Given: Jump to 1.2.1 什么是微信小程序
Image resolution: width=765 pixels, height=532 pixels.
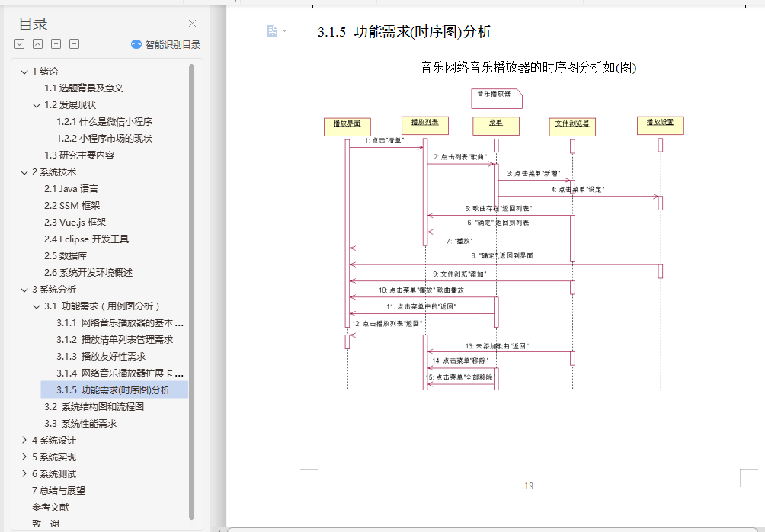Looking at the screenshot, I should (x=104, y=121).
